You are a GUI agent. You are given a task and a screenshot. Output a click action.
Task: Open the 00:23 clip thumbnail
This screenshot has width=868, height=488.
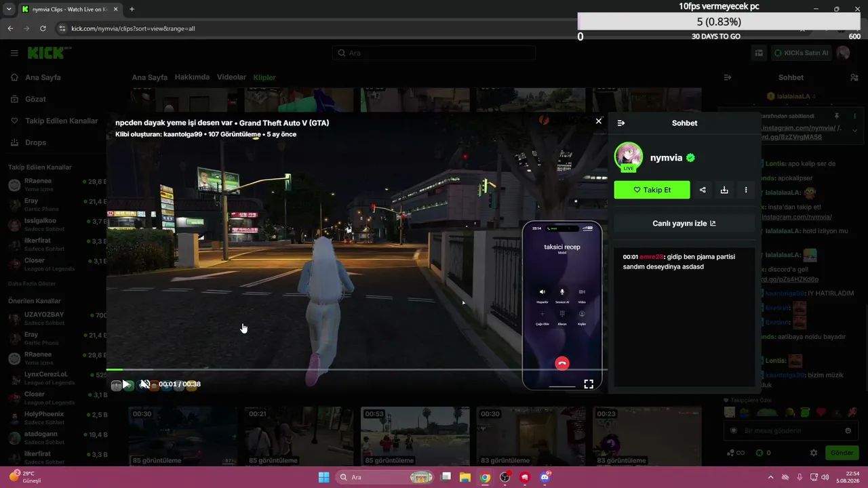click(x=647, y=436)
